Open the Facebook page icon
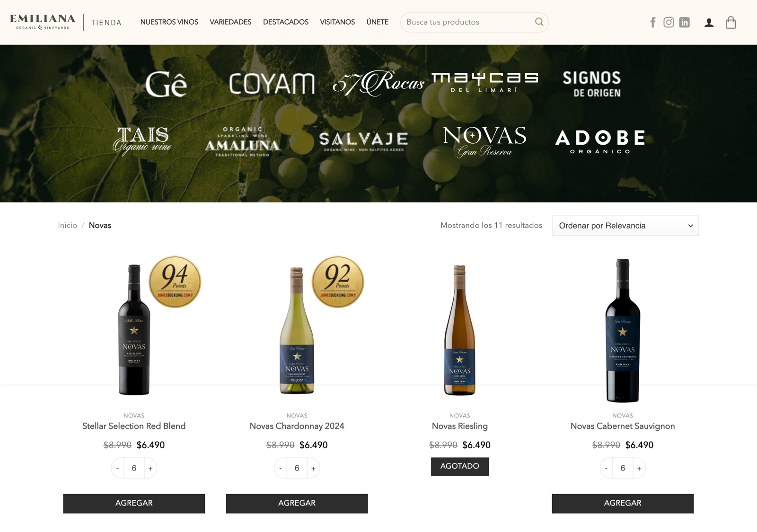 click(653, 22)
